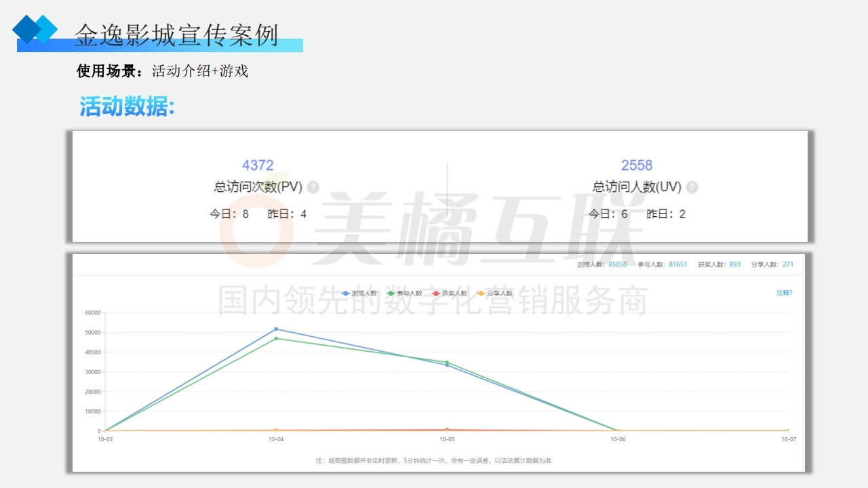Image resolution: width=868 pixels, height=488 pixels.
Task: Select the PV total value 4372
Action: tap(258, 165)
